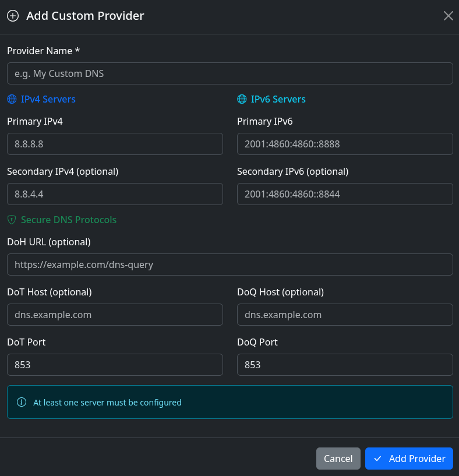The image size is (459, 476).
Task: Click into the Primary IPv6 field
Action: click(345, 144)
